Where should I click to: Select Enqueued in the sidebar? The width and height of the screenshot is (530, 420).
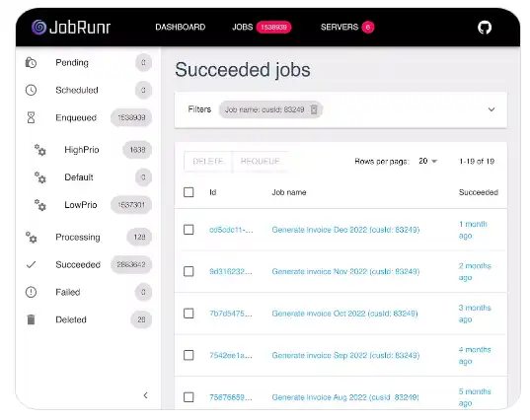pyautogui.click(x=88, y=117)
